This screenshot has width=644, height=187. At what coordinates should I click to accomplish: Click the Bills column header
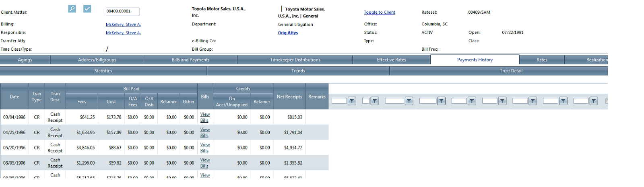pos(205,97)
